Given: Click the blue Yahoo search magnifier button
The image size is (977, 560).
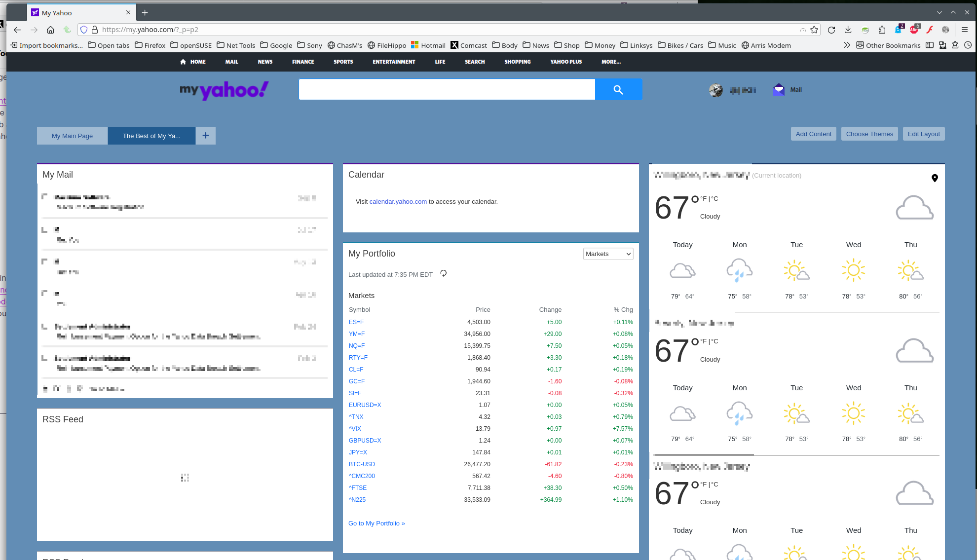Looking at the screenshot, I should coord(618,89).
